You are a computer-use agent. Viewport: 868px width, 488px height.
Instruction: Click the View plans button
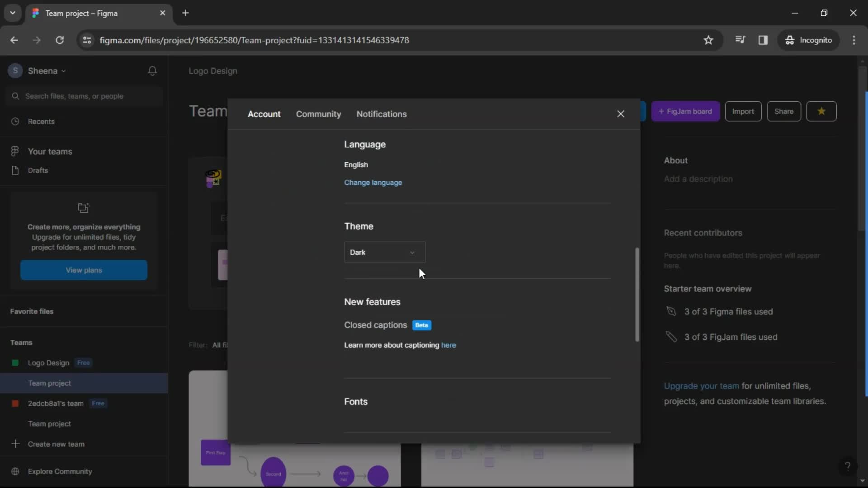(x=84, y=270)
